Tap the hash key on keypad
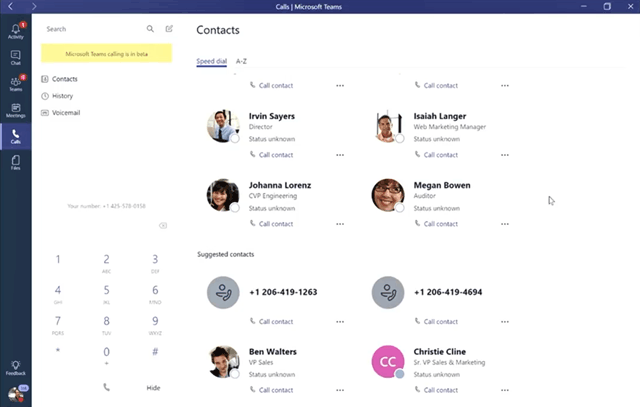640x407 pixels. pyautogui.click(x=155, y=351)
